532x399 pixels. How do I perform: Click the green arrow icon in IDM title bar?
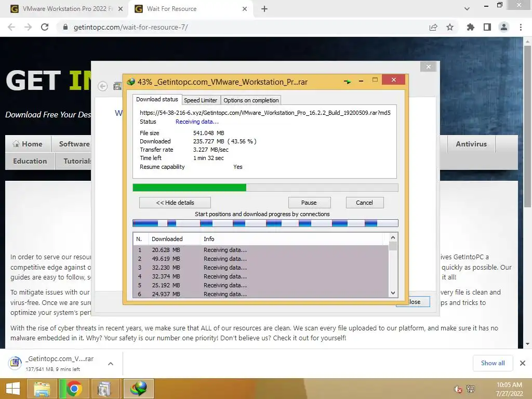pyautogui.click(x=347, y=82)
